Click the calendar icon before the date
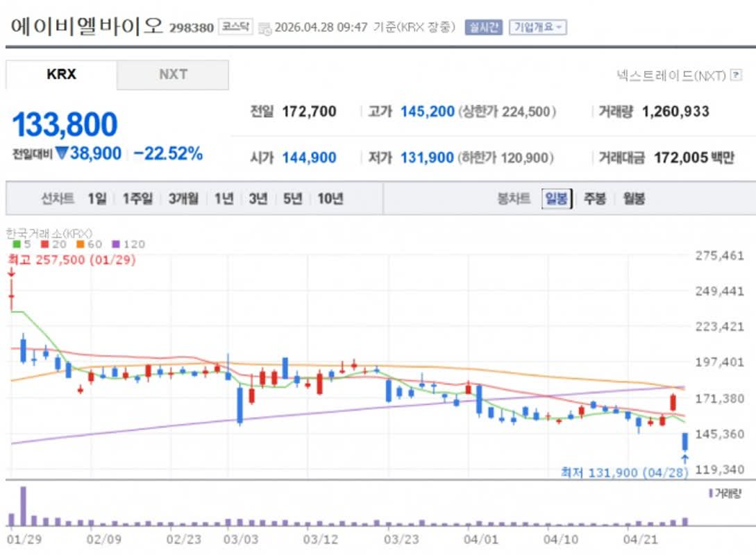Screen dimensions: 756x555 tap(264, 28)
